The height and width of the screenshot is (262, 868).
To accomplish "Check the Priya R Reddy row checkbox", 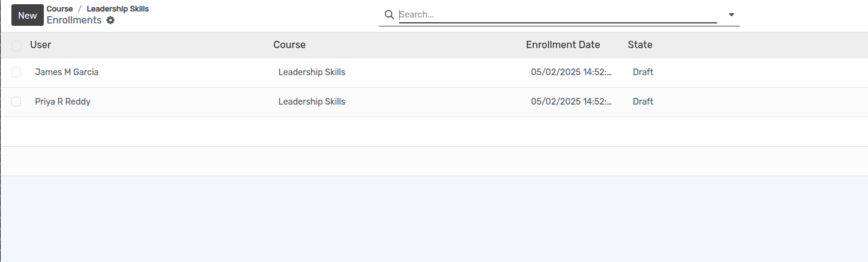I will point(16,102).
